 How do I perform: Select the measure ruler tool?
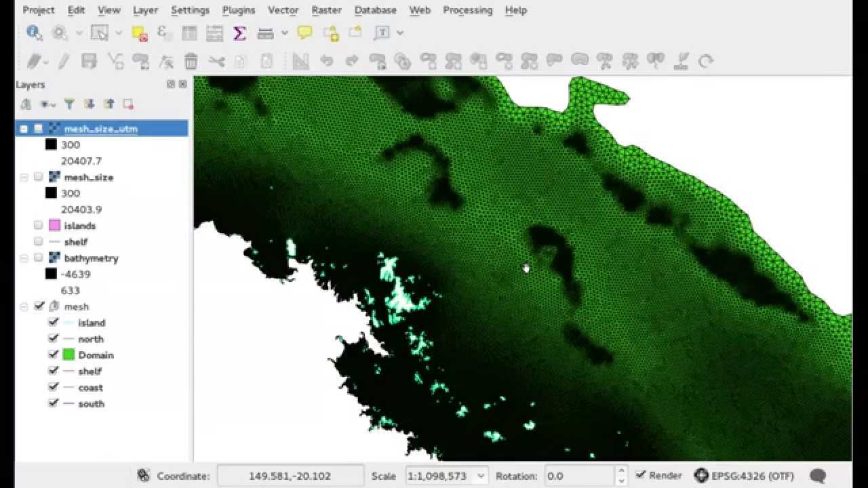point(265,33)
